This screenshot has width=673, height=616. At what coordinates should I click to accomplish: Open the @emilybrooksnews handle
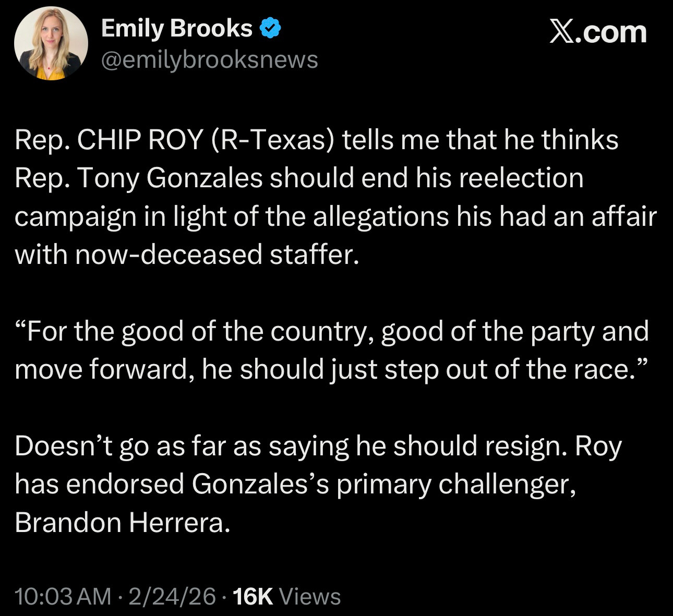(x=209, y=59)
